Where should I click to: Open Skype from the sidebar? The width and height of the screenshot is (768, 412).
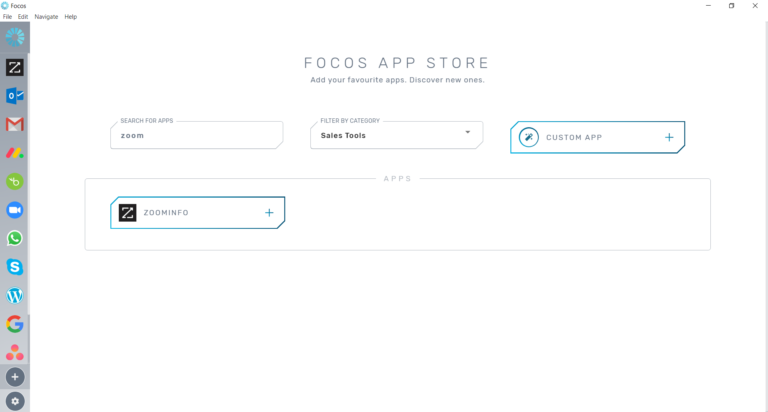coord(14,267)
